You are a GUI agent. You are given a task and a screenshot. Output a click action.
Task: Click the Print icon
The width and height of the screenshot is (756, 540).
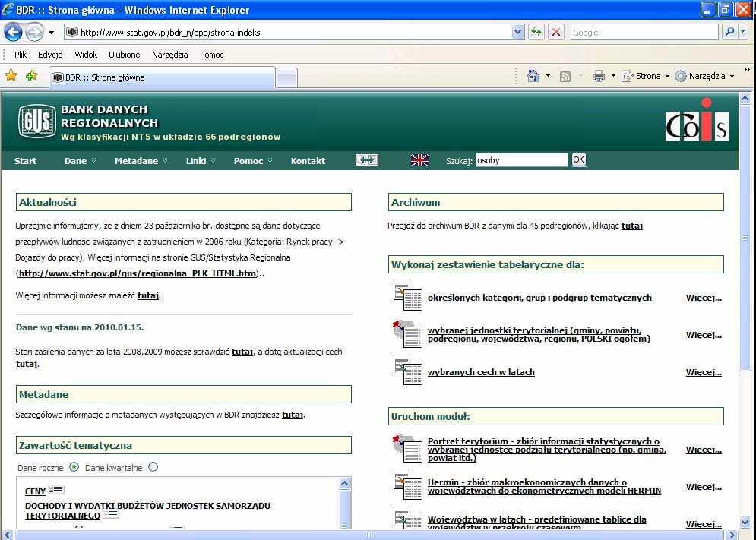598,76
